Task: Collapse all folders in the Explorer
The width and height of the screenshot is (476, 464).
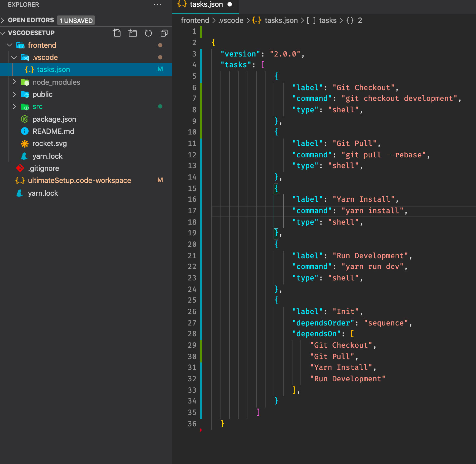Action: [164, 33]
